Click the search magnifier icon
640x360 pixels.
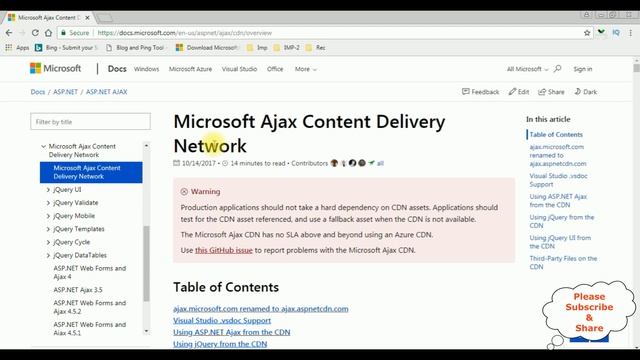[x=558, y=69]
